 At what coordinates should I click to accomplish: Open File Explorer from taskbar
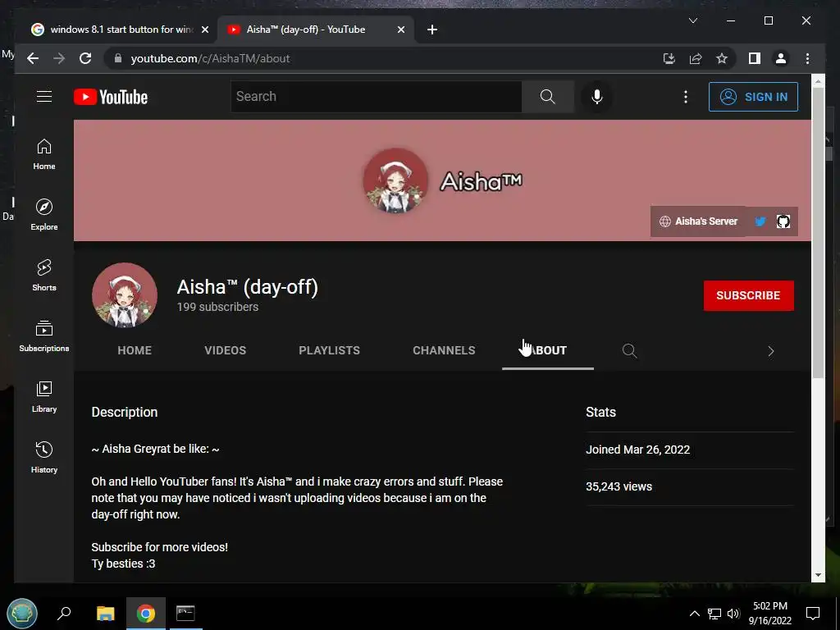click(106, 614)
